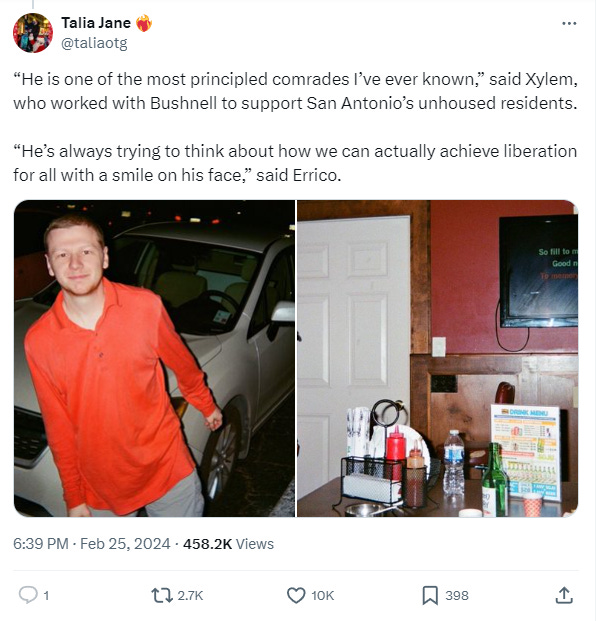The width and height of the screenshot is (596, 621).
Task: Click the retweet arrows icon
Action: 162,595
